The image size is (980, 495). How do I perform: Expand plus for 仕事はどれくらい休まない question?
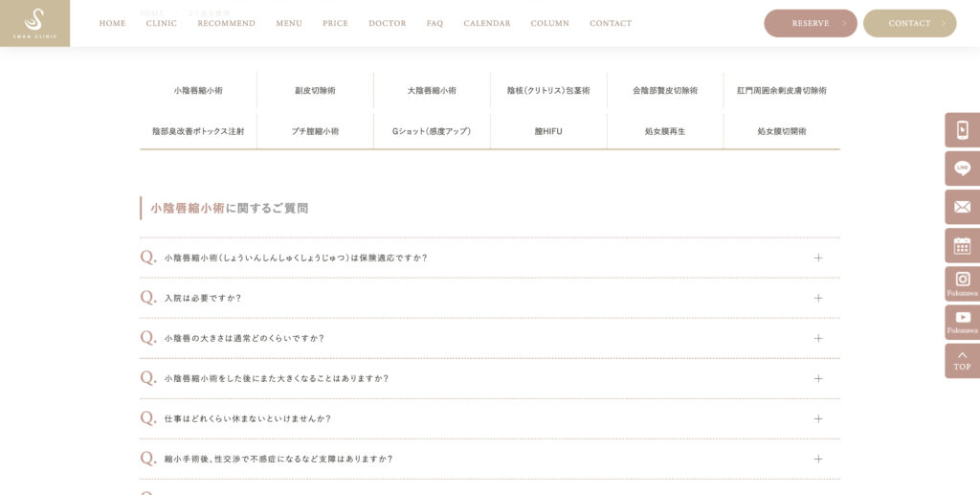coord(818,418)
